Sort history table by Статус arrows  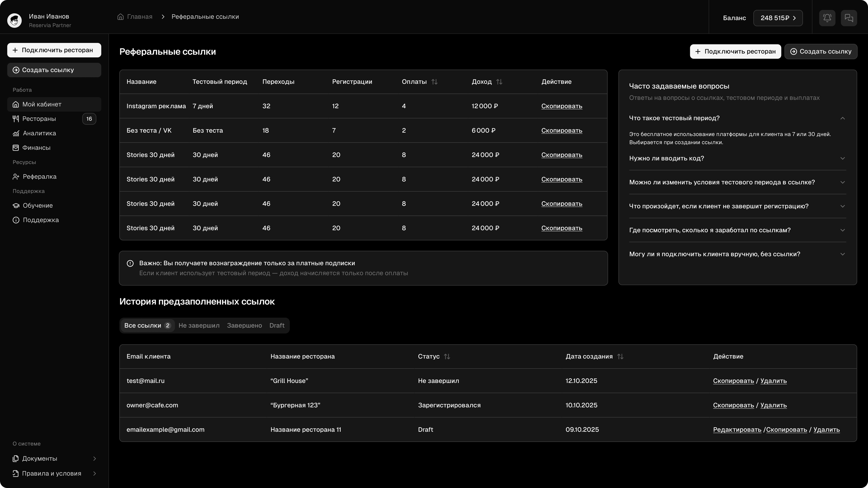[x=447, y=356]
